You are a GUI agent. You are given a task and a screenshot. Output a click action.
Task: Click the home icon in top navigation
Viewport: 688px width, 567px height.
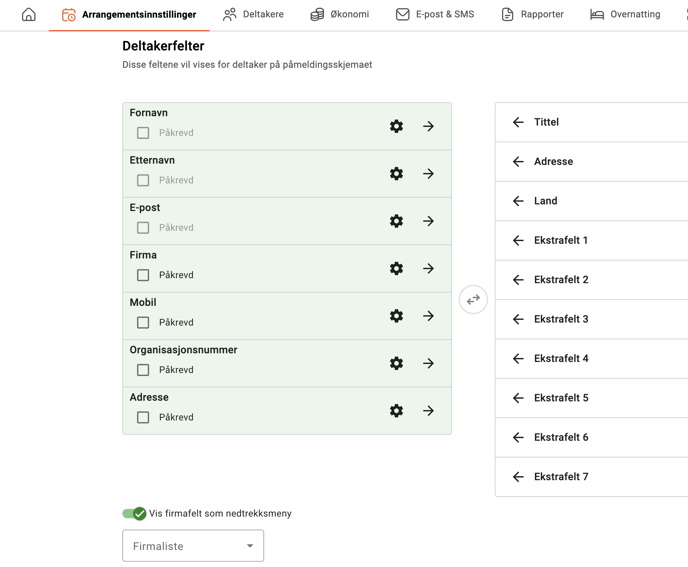point(28,15)
